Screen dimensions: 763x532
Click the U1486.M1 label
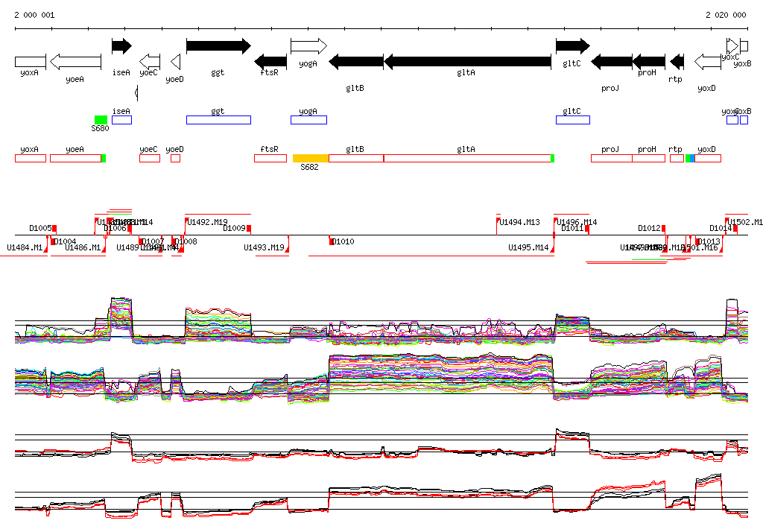pyautogui.click(x=83, y=248)
